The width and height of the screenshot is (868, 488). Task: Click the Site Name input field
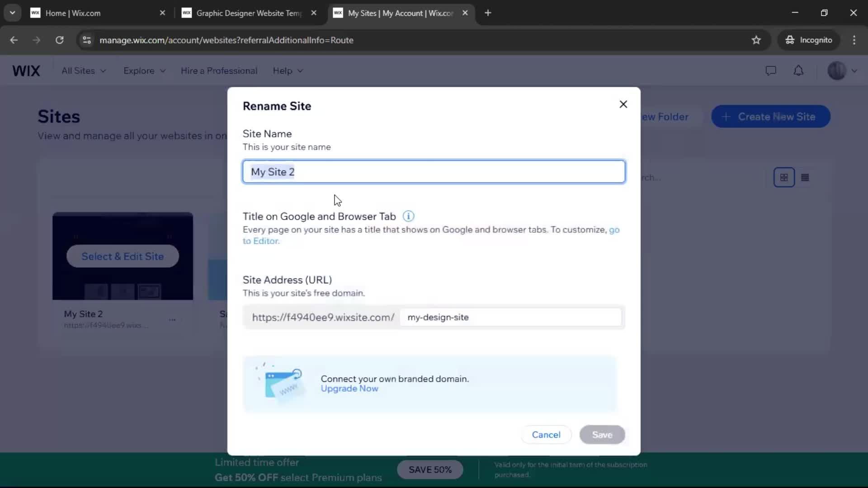(434, 172)
